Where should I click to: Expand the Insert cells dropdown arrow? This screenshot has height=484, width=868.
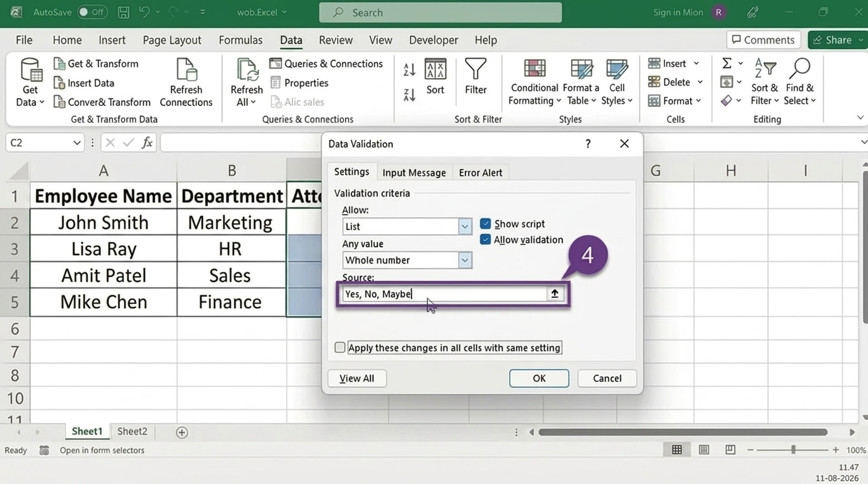pos(696,64)
